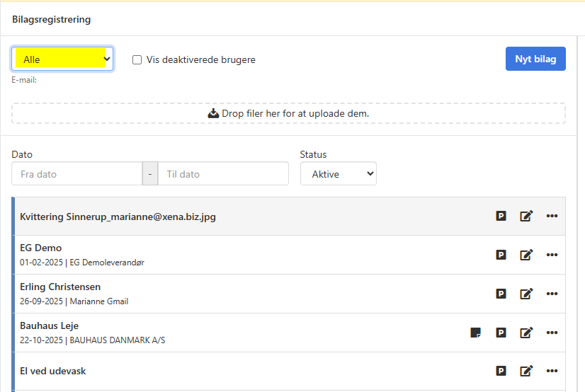Open the three-dots menu for El ved udevask
Screen dimensions: 585x392
pos(552,370)
